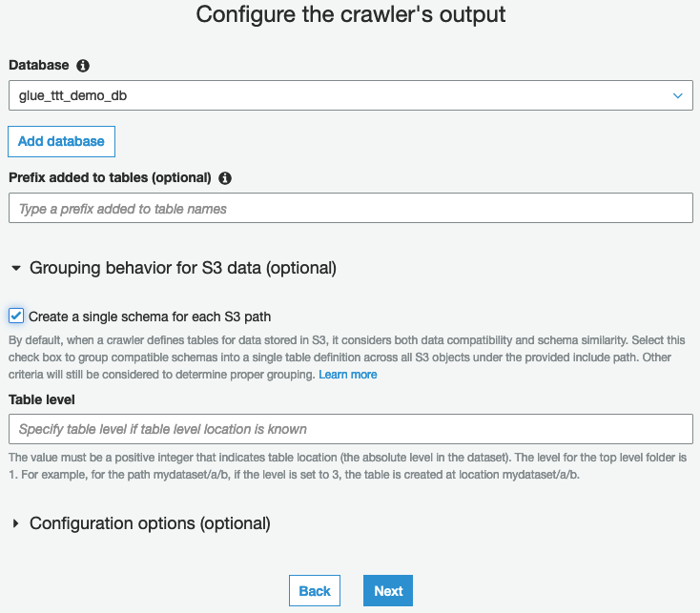Click the 'Database' field label text
The image size is (700, 613).
point(39,65)
